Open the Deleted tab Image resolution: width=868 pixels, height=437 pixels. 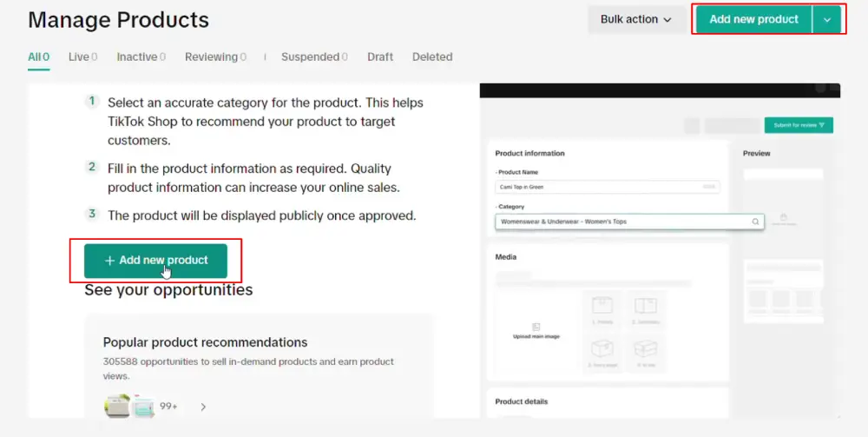coord(432,57)
